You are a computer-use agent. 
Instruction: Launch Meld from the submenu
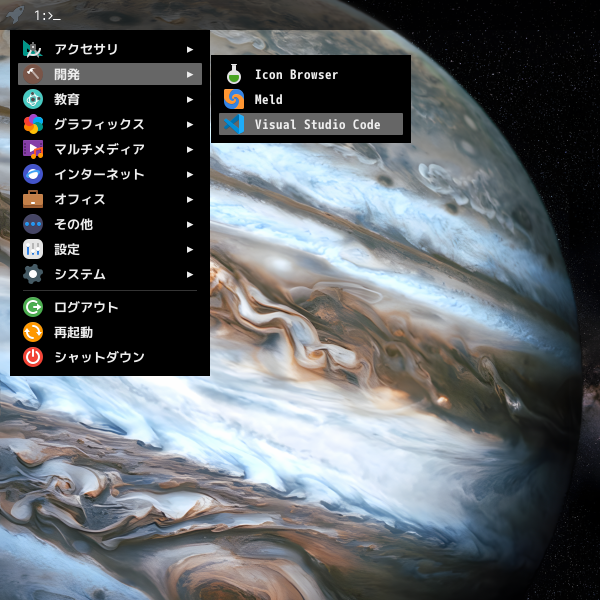pos(311,99)
